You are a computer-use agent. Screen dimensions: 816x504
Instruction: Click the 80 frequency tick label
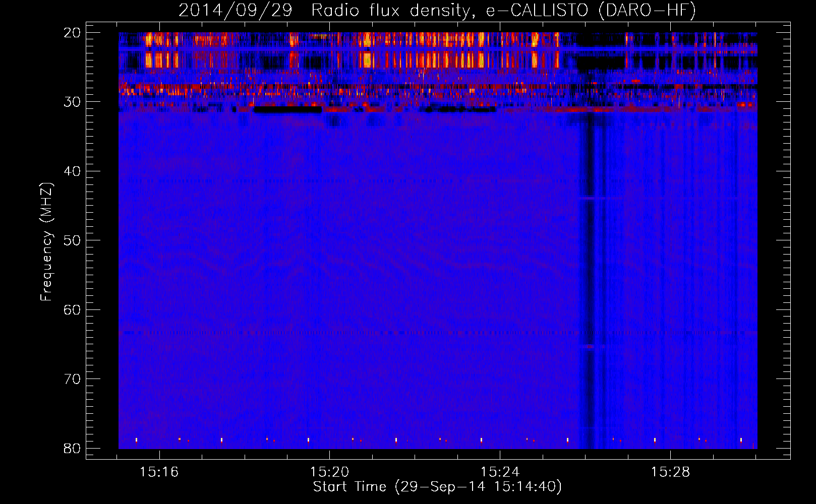[x=73, y=448]
